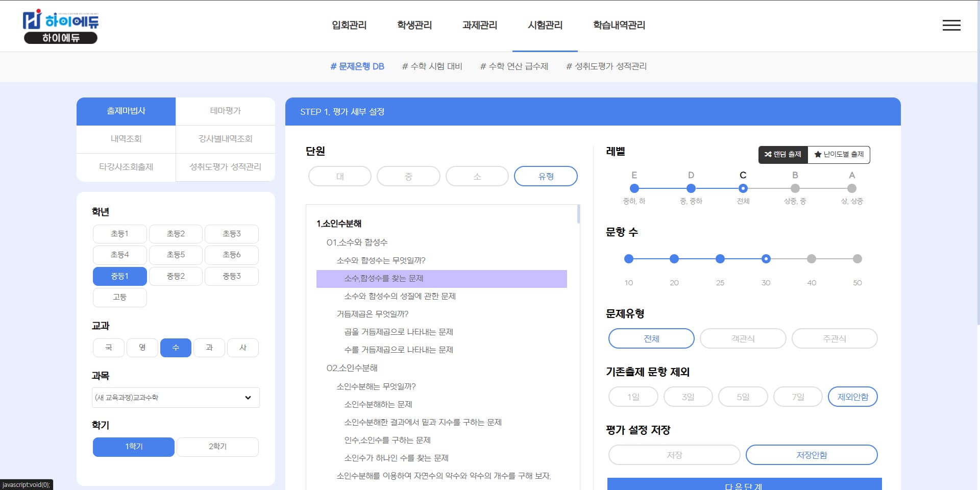Viewport: 980px width, 490px height.
Task: Switch to 테마평가 tab
Action: coord(225,111)
